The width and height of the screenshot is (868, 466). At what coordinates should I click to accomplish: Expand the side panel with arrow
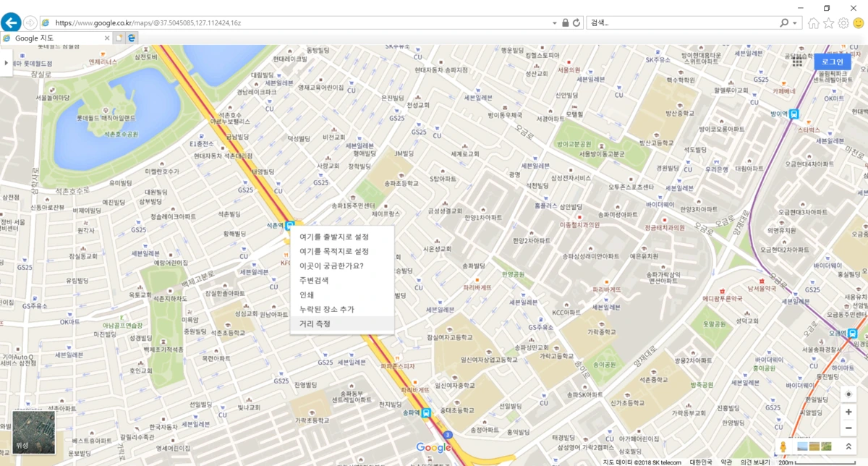[7, 63]
